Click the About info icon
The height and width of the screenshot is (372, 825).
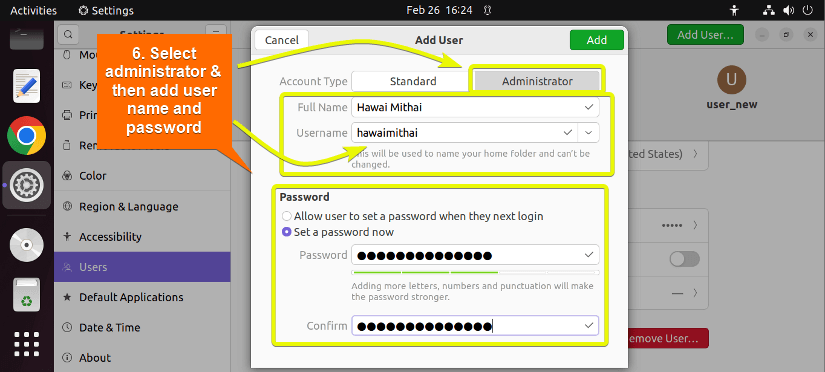[67, 358]
